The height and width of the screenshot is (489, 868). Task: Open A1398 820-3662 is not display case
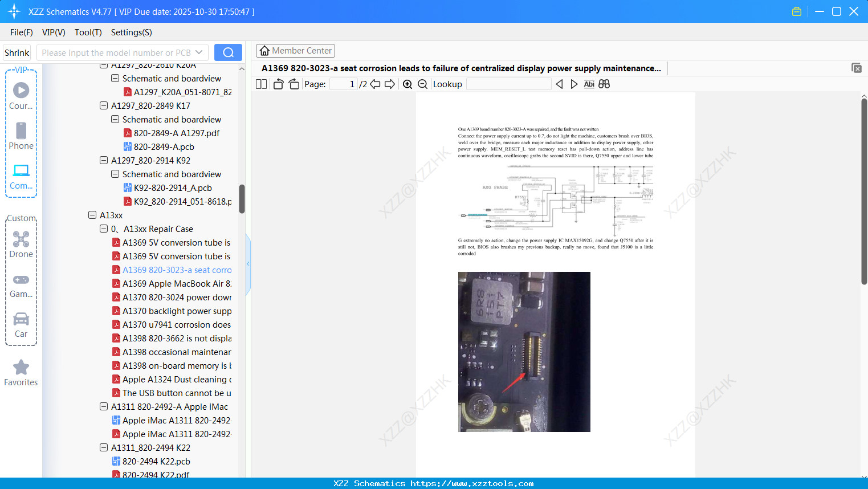(x=172, y=338)
